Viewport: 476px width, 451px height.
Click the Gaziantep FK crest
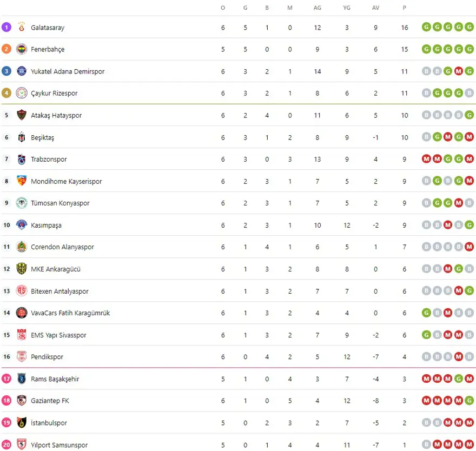pos(22,401)
